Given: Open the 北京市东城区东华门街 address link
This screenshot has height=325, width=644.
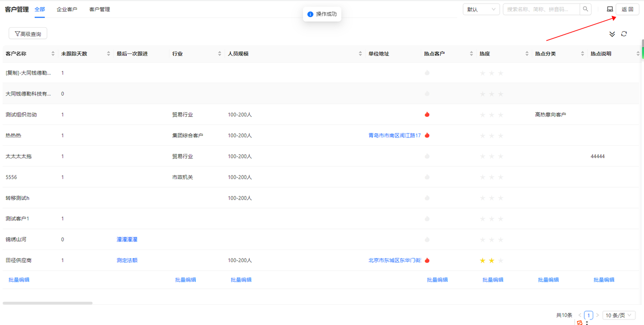Looking at the screenshot, I should 394,260.
